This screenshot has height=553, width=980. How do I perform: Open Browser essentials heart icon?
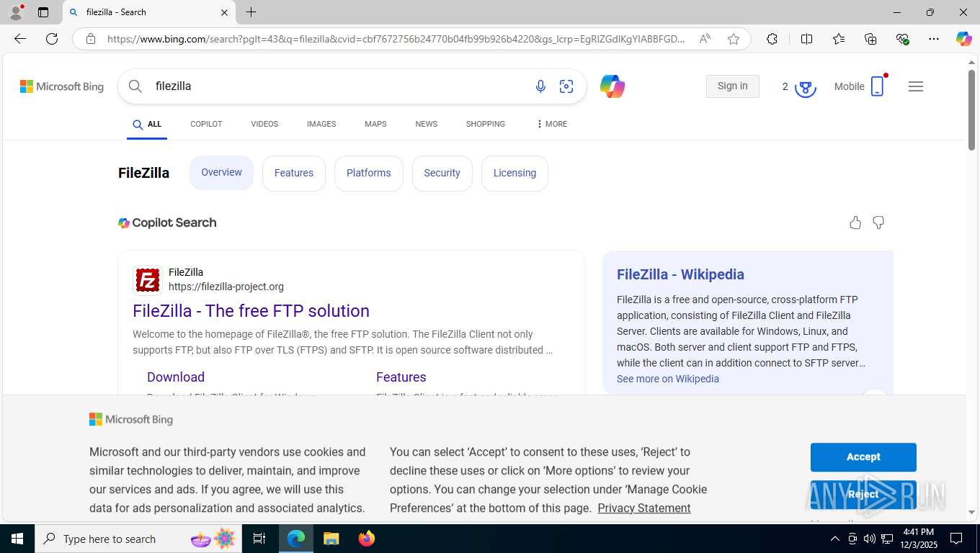click(902, 39)
